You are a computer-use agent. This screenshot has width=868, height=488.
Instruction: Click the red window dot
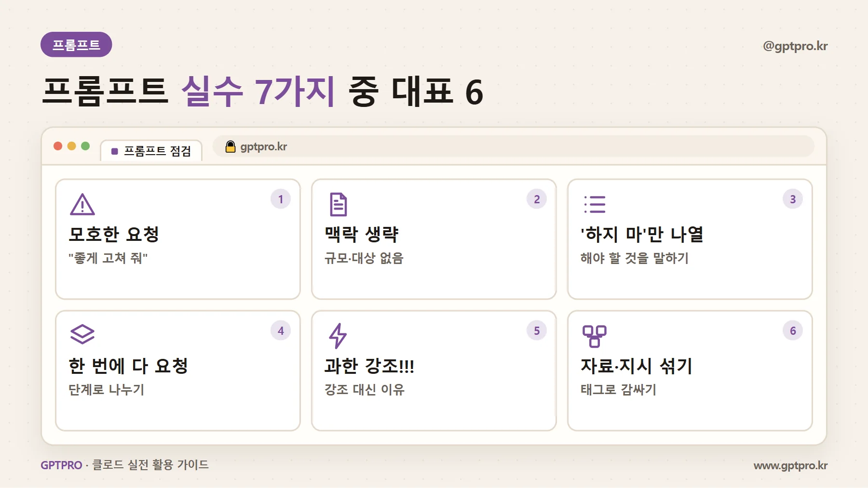point(58,146)
